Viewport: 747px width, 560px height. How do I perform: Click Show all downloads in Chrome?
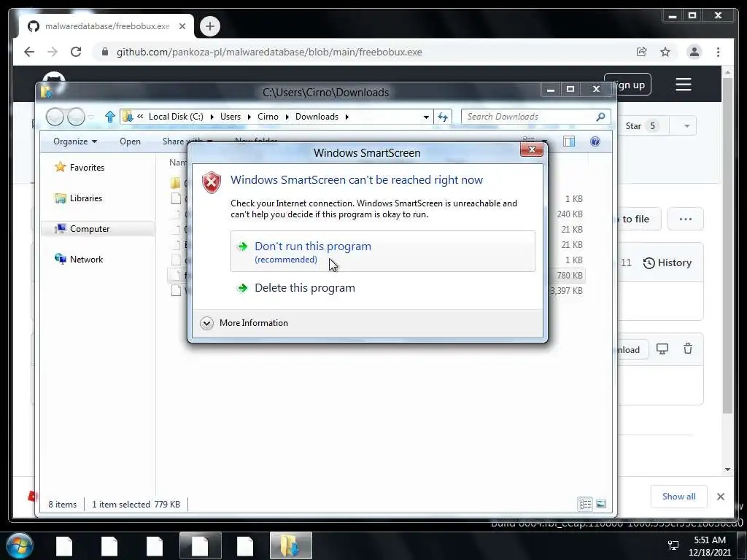[x=679, y=497]
